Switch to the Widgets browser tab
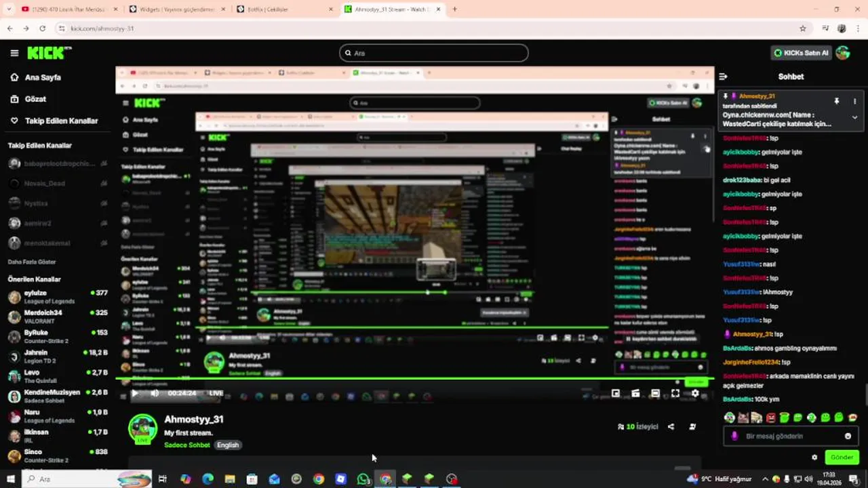868x488 pixels. (x=176, y=9)
